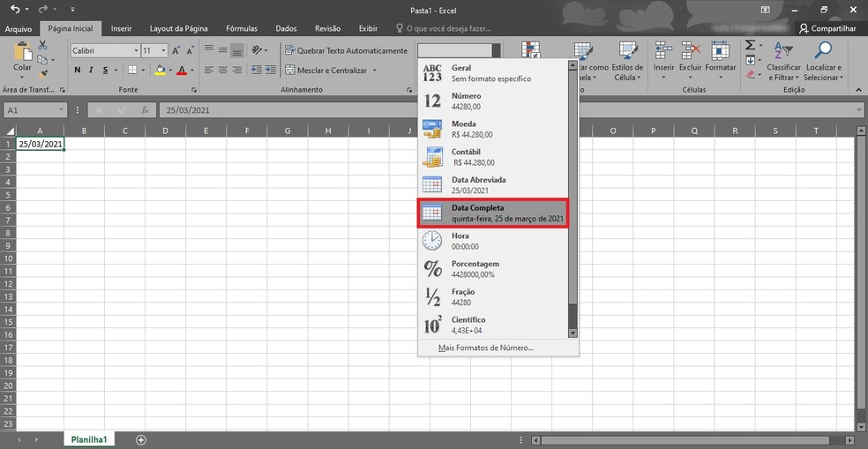Click Mais Formatos de Número link
This screenshot has width=868, height=449.
[x=485, y=348]
